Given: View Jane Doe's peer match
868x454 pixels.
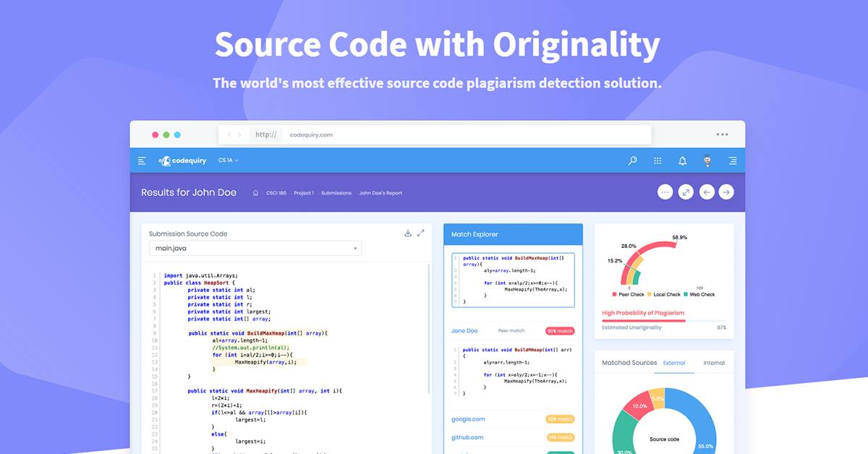Looking at the screenshot, I should pos(465,330).
